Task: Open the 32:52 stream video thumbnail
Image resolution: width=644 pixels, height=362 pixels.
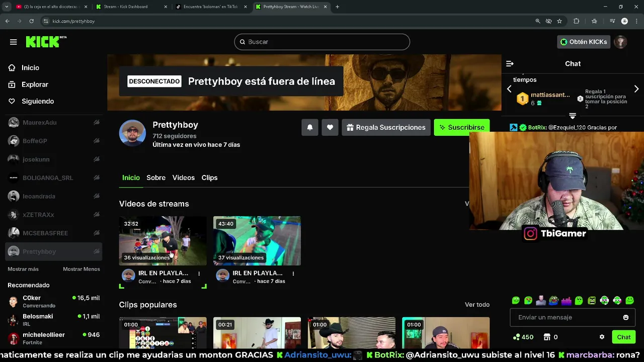Action: (x=163, y=241)
